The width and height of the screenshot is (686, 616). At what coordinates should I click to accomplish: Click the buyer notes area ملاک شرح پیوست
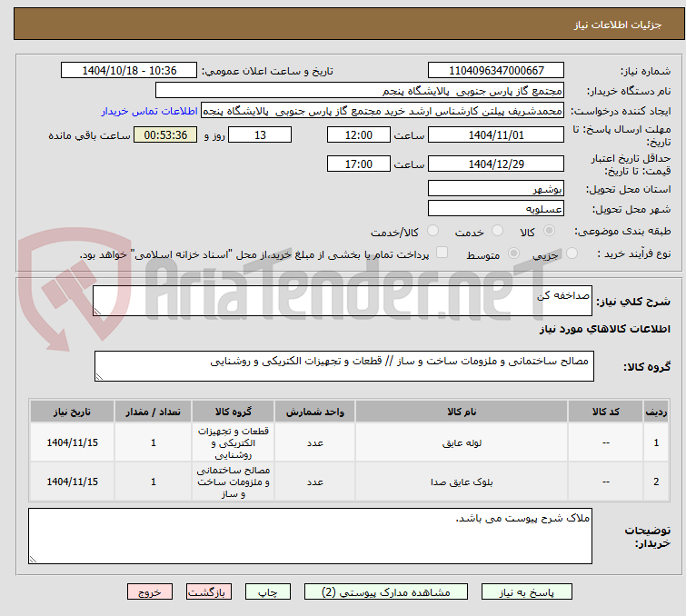coord(310,536)
